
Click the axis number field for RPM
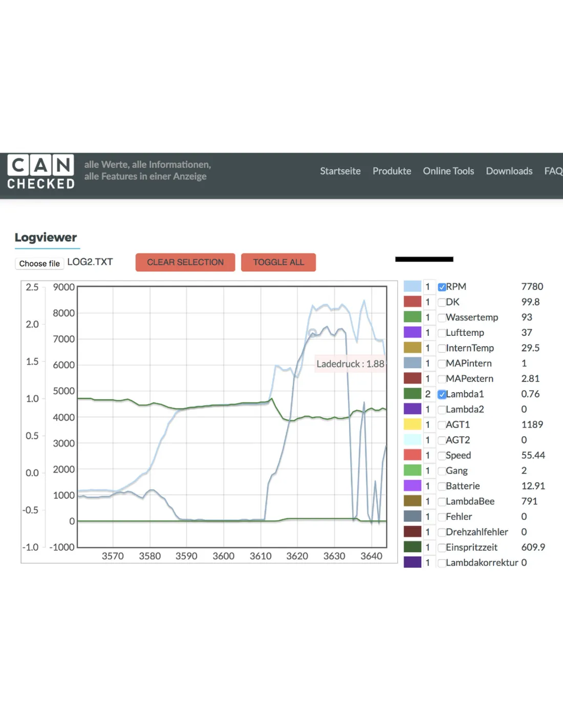point(428,287)
